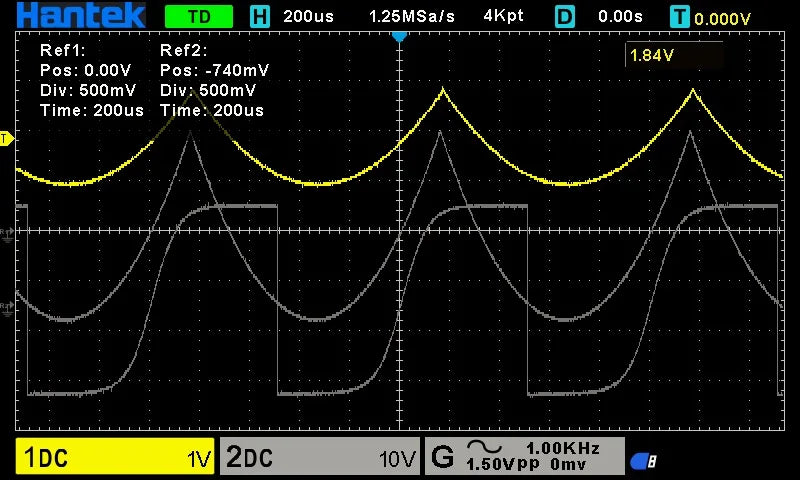Viewport: 800px width, 480px height.
Task: Select the 200us timebase value
Action: point(308,16)
